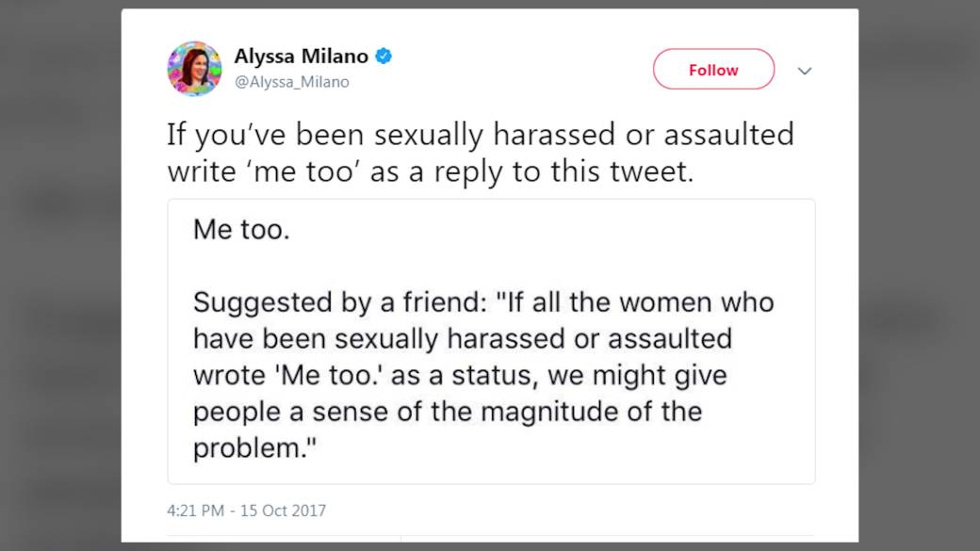Click the dark background right of the tweet

[919, 283]
